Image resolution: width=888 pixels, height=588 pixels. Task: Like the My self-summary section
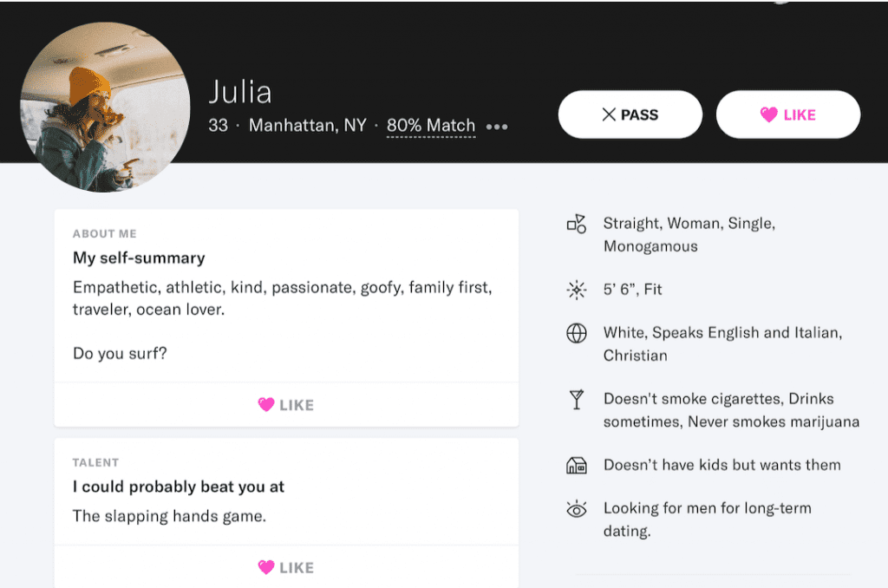coord(286,405)
